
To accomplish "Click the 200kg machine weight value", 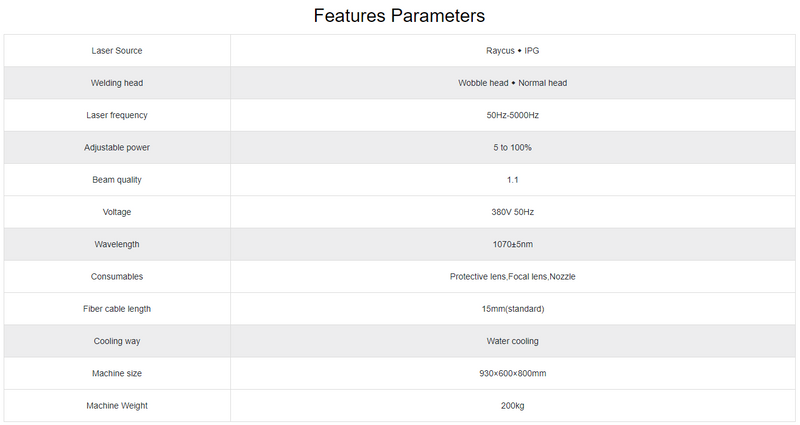I will [x=513, y=406].
